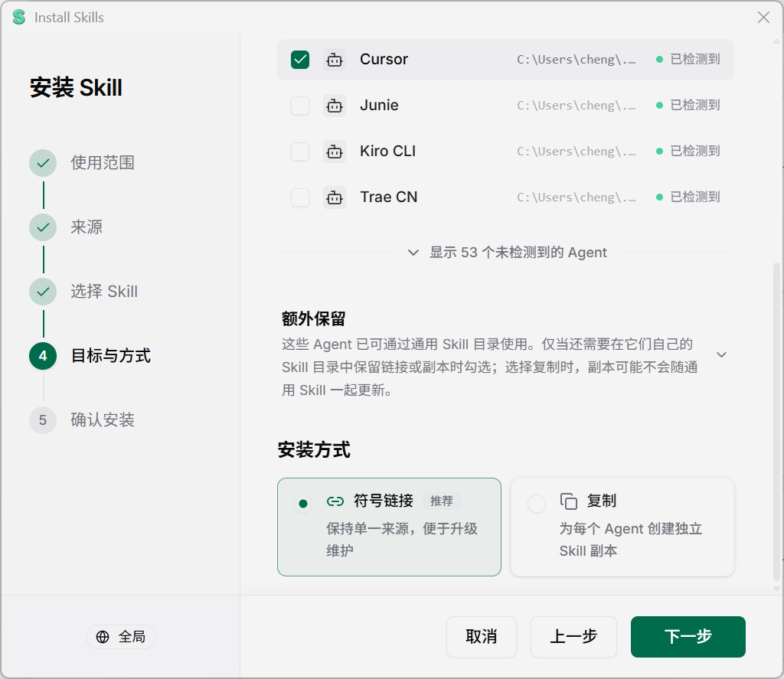Click the step 4 circle icon
The height and width of the screenshot is (679, 784).
click(x=43, y=356)
